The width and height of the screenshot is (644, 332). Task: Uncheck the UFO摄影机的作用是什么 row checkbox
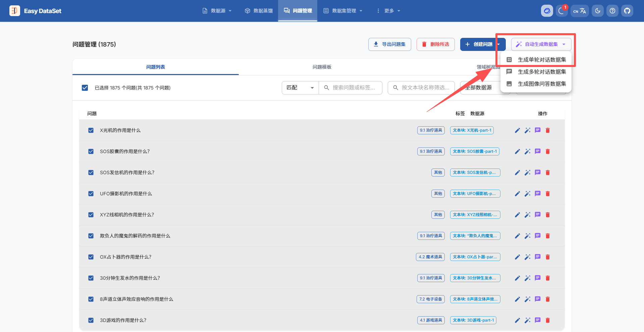tap(91, 194)
